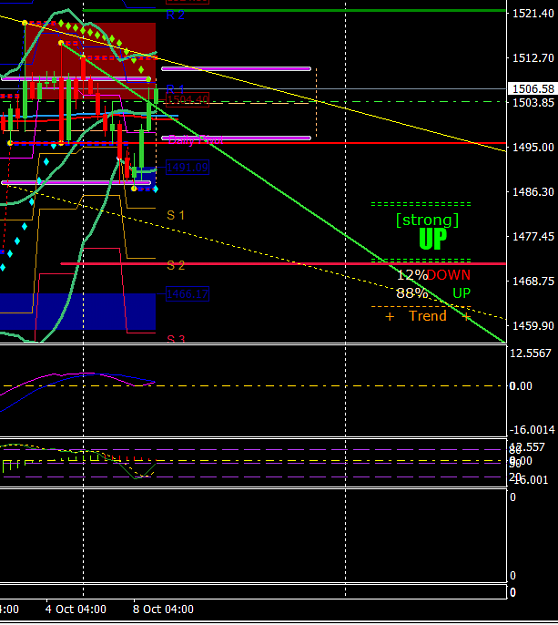
Task: Select the S 2 pivot label
Action: [176, 265]
